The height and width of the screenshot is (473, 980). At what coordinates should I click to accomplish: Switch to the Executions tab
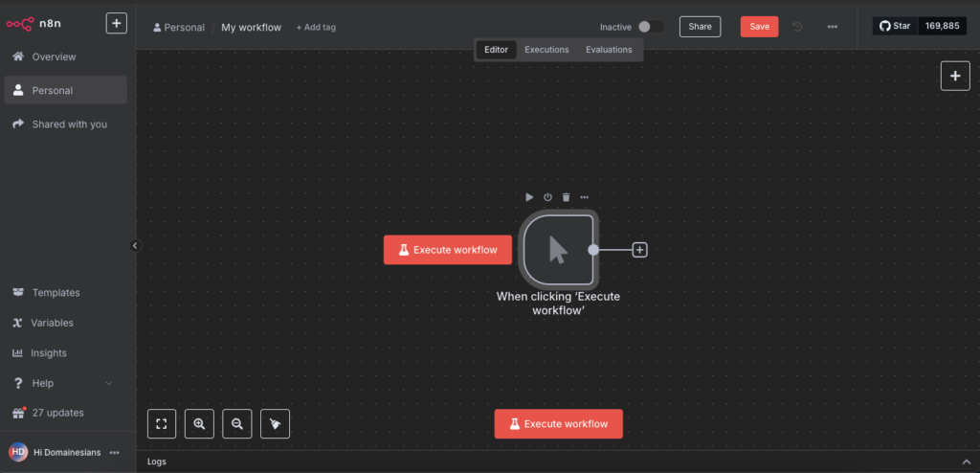pos(546,50)
